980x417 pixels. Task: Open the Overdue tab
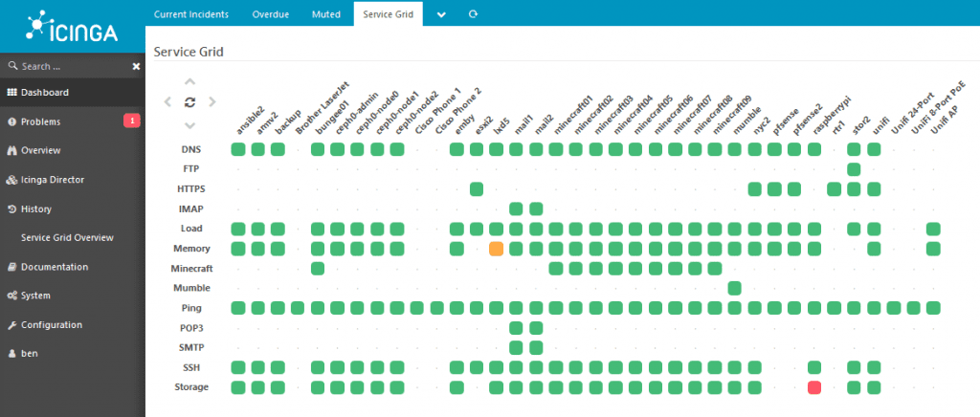(272, 14)
